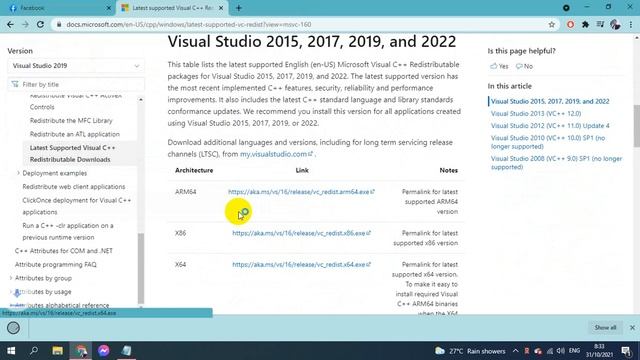Jump to Visual Studio 2013 (VC++ 12.0)
Image resolution: width=640 pixels, height=360 pixels.
tap(536, 113)
